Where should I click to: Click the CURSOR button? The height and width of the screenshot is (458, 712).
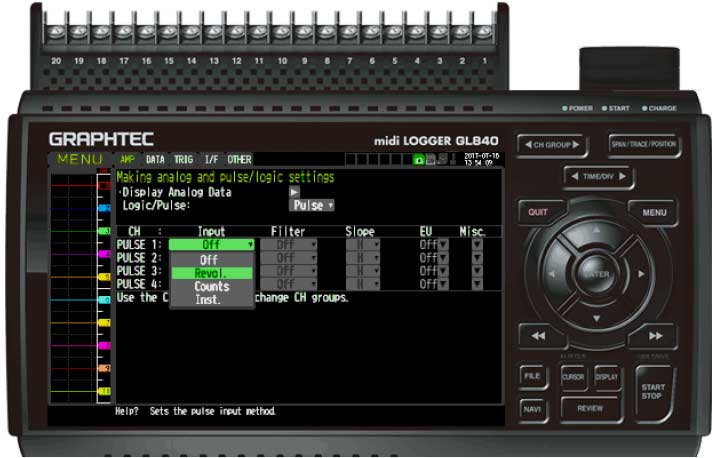point(573,377)
